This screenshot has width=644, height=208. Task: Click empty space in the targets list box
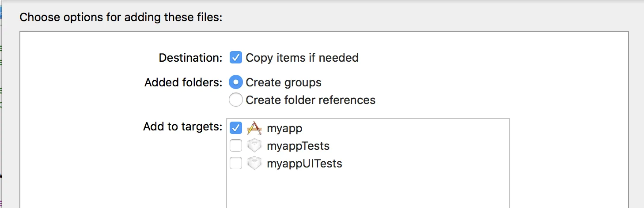point(367,189)
